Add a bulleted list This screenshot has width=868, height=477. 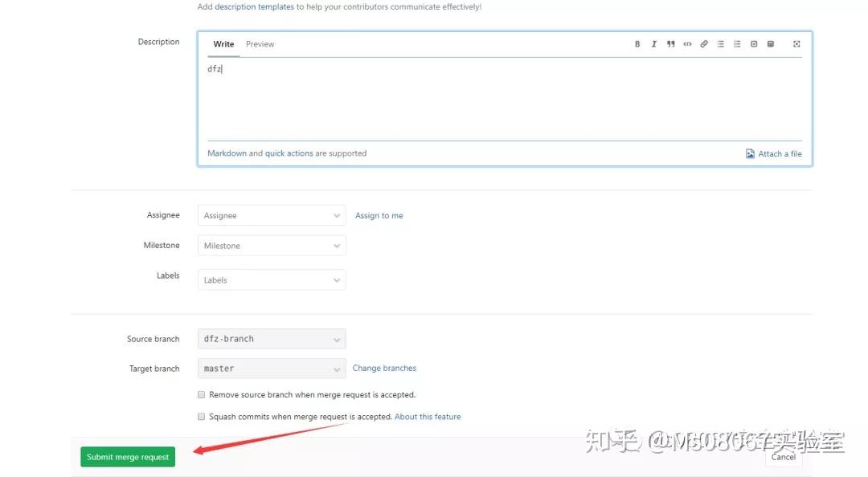coord(720,43)
